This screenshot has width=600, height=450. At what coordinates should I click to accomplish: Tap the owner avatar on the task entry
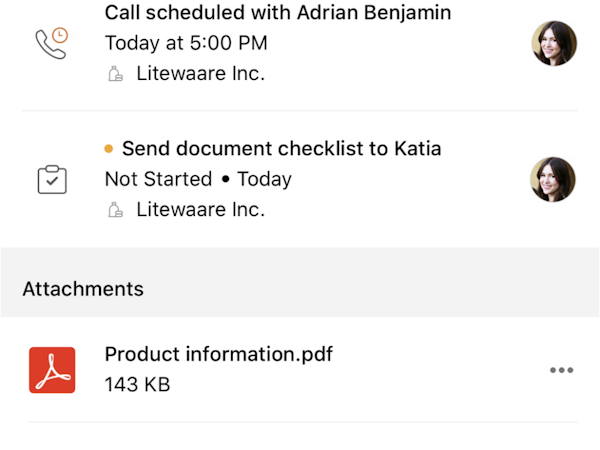(x=553, y=179)
